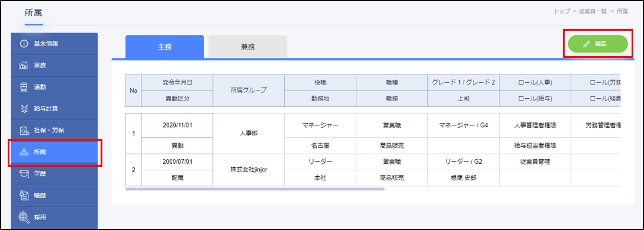Open the 職歴 sidebar menu

click(x=54, y=196)
